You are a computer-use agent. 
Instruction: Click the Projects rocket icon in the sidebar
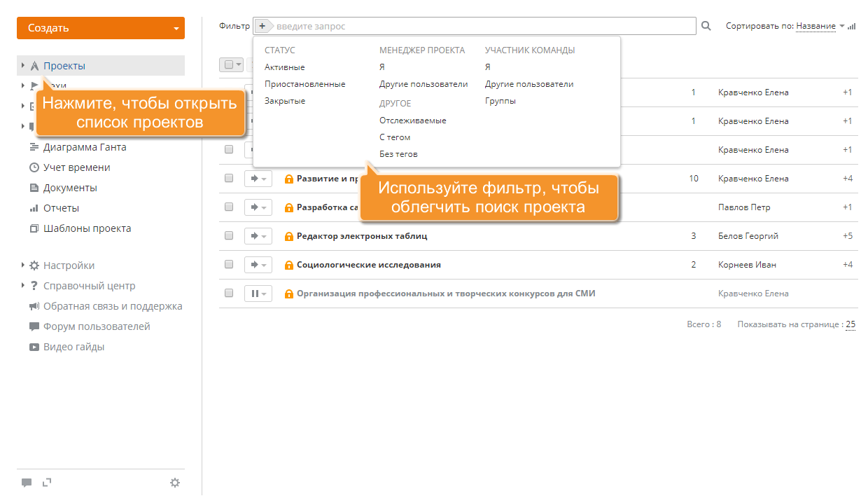34,66
